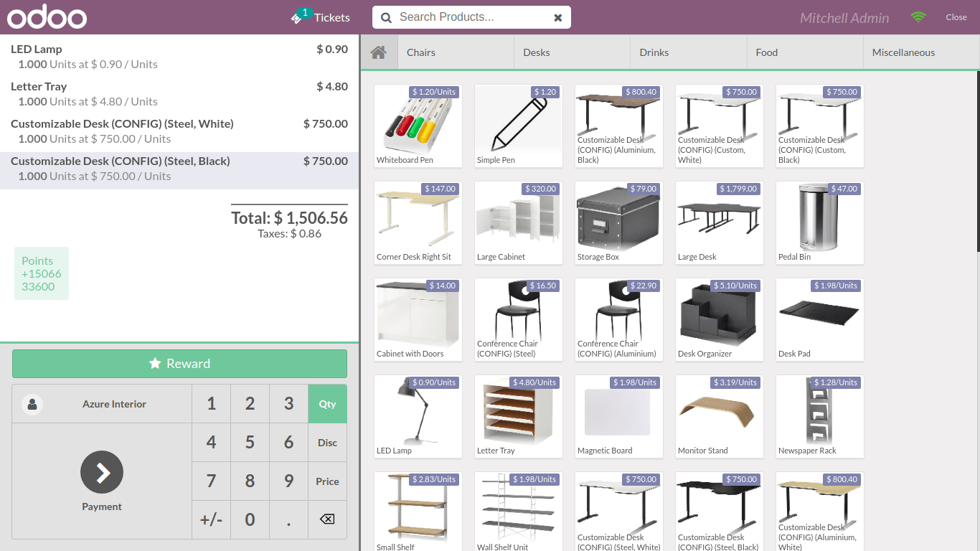Click the loyalty Points box

pyautogui.click(x=42, y=273)
